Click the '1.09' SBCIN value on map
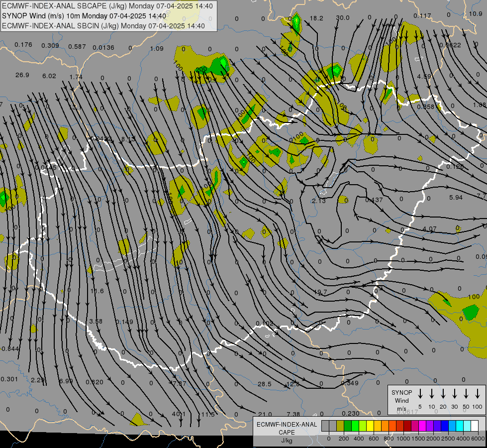 (x=157, y=49)
